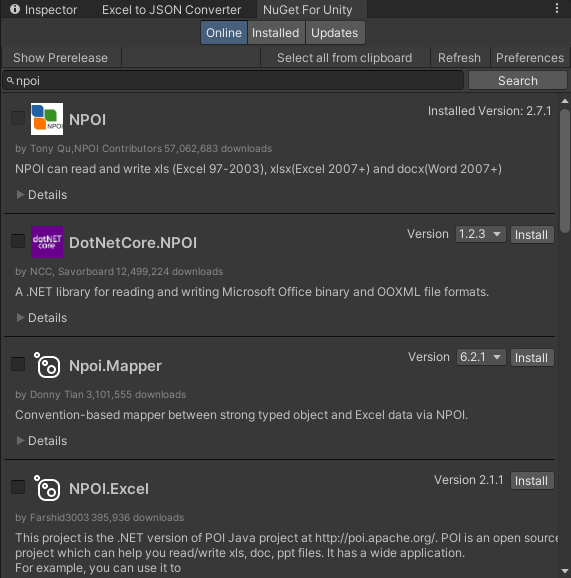This screenshot has height=578, width=571.
Task: Open the three-dot window options menu
Action: click(x=557, y=8)
